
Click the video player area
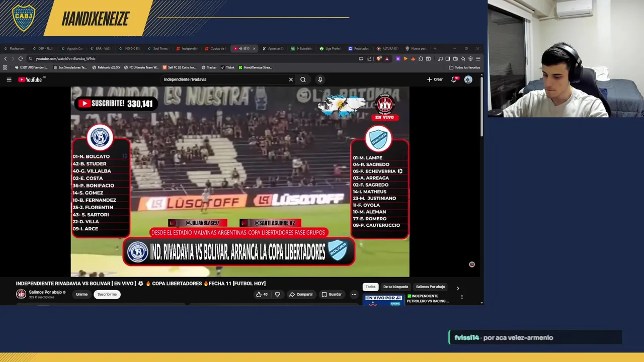click(x=240, y=182)
